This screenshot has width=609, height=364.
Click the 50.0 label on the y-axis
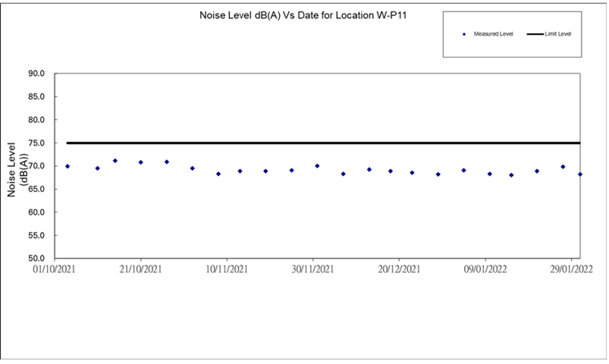click(36, 258)
